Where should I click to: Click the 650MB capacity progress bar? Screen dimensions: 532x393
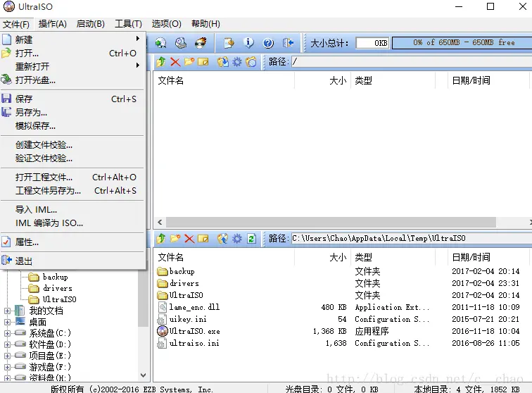(x=462, y=43)
